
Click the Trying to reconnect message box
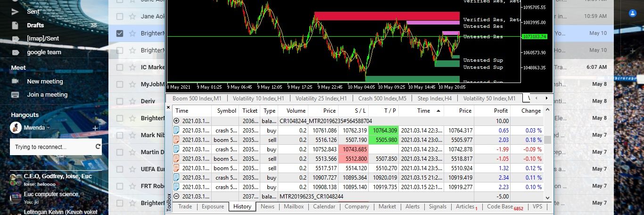(x=56, y=147)
